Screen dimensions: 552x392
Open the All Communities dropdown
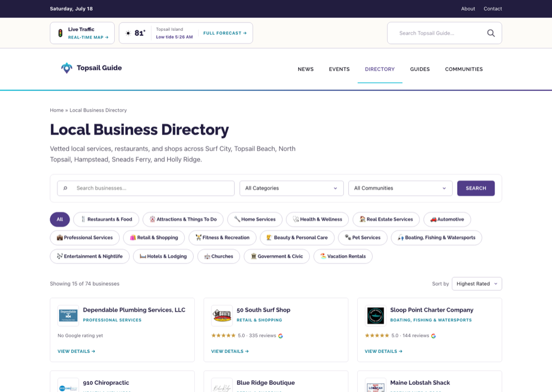tap(400, 188)
